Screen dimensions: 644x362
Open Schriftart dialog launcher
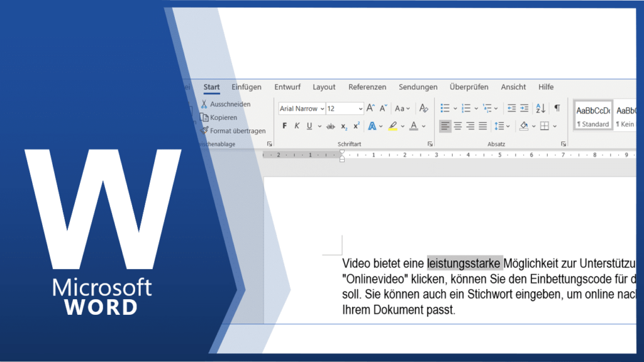pyautogui.click(x=430, y=144)
